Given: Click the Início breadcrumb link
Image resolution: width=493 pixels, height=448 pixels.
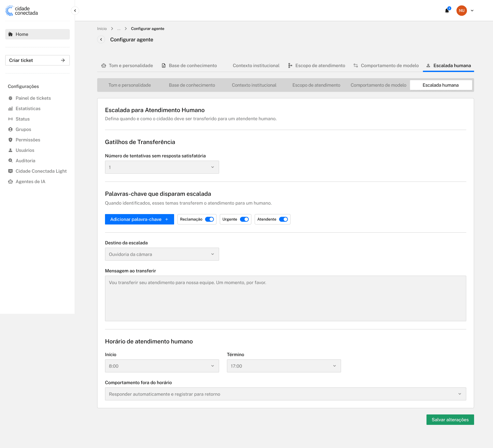Looking at the screenshot, I should (x=102, y=29).
